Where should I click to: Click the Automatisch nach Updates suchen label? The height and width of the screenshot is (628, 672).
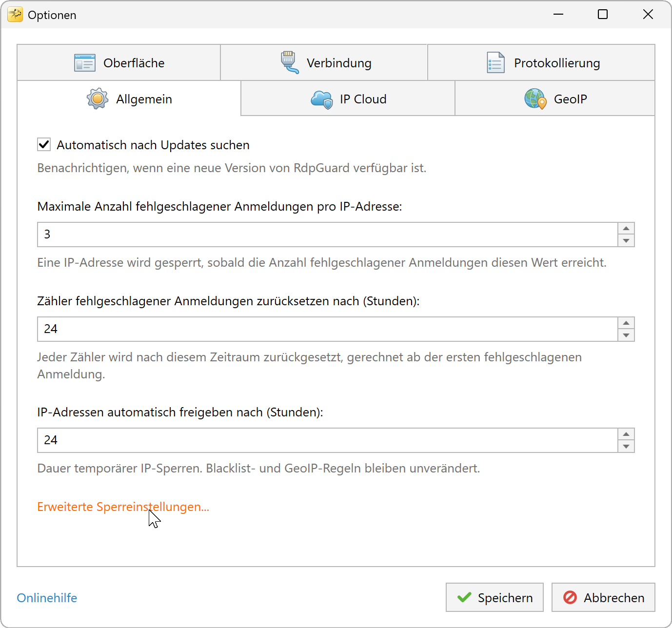pos(153,145)
